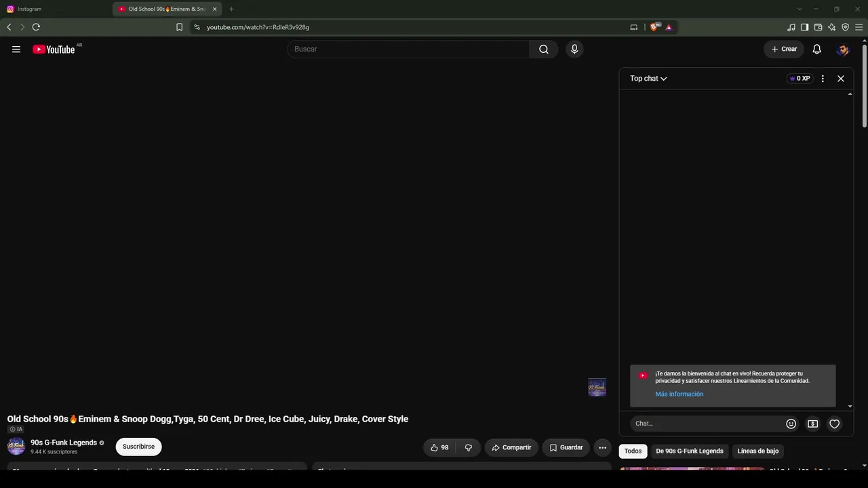This screenshot has height=488, width=868.
Task: Click the Old School 90s video title
Action: tap(208, 419)
